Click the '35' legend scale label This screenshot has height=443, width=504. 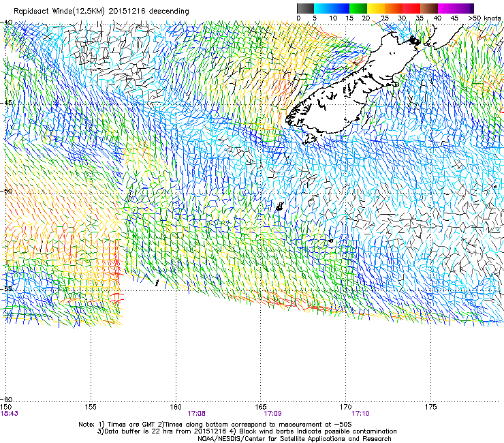coord(420,18)
